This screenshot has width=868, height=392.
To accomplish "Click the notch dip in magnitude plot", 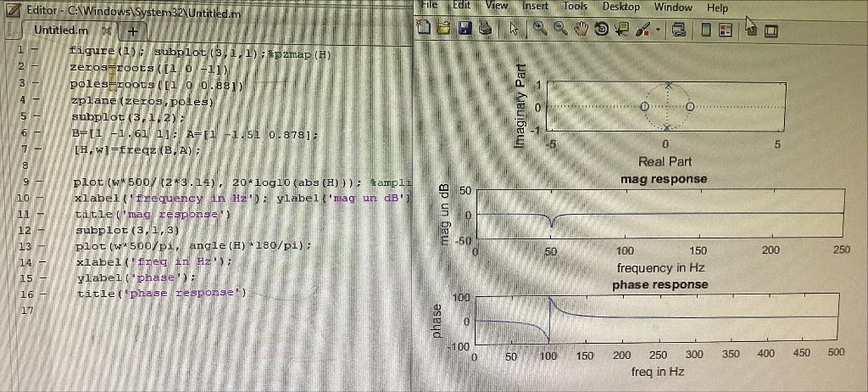I will (x=552, y=223).
